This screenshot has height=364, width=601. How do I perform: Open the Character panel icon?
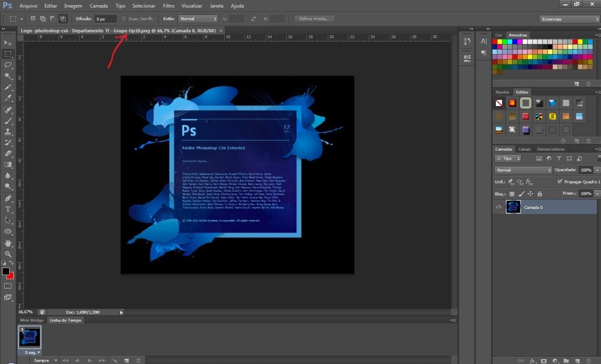point(483,41)
